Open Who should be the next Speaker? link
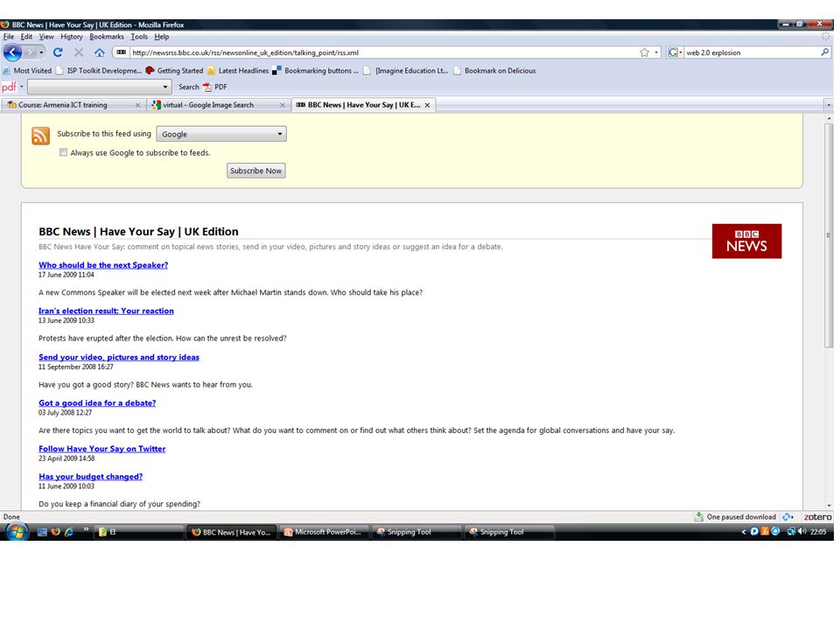Viewport: 840px width, 630px height. pos(103,265)
